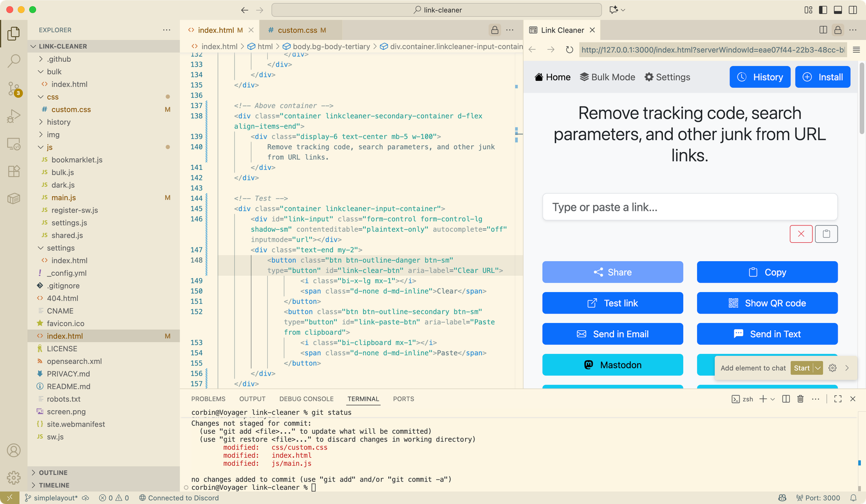Image resolution: width=866 pixels, height=504 pixels.
Task: Reload the Link Cleaner page in the browser
Action: [x=569, y=49]
